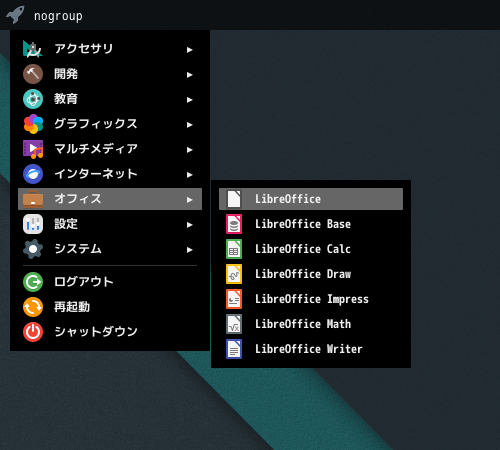Open the グラフィックス menu entry
The width and height of the screenshot is (500, 450).
tap(110, 124)
